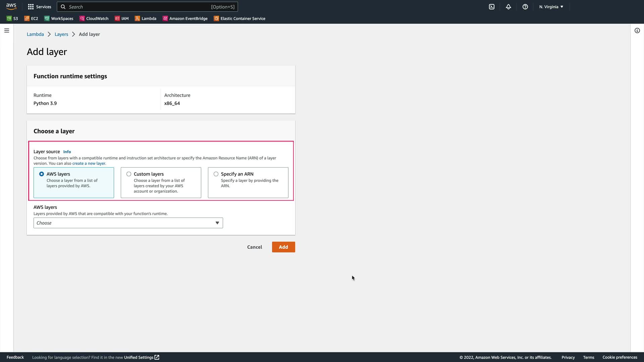644x362 pixels.
Task: Select the Custom layers radio option
Action: [x=129, y=174]
